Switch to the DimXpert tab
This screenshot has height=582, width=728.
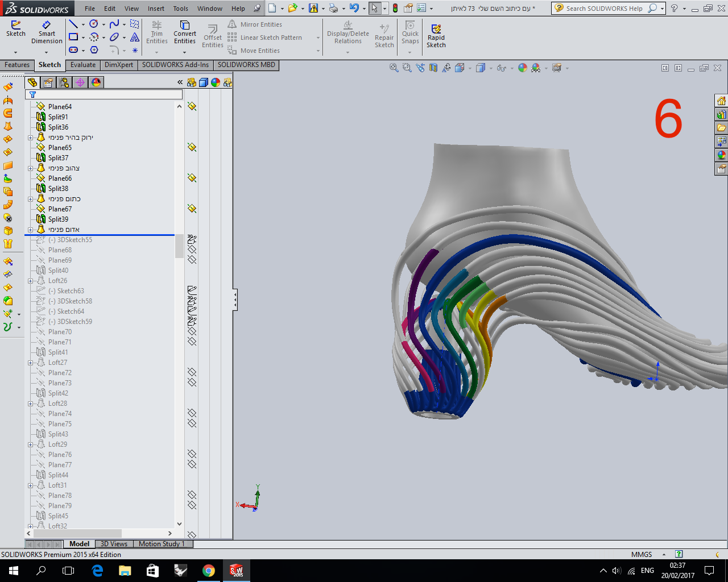coord(119,65)
